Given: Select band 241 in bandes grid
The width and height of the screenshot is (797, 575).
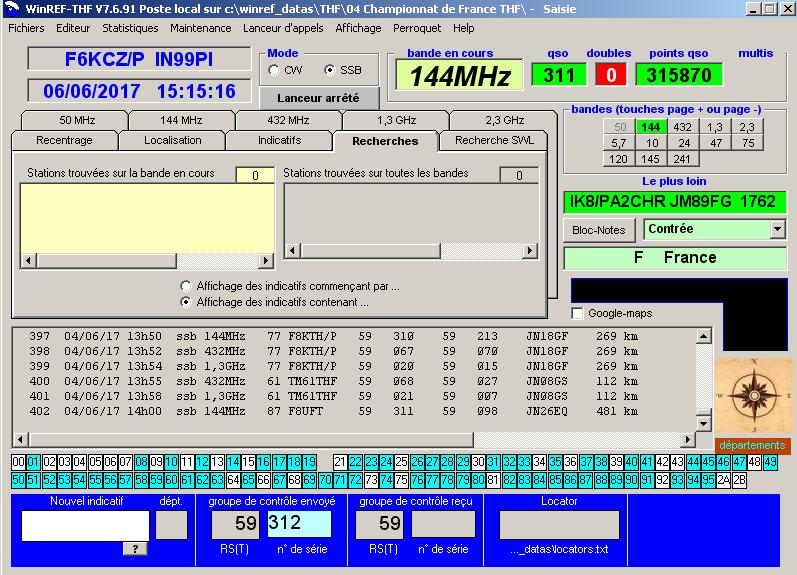Looking at the screenshot, I should [x=682, y=159].
